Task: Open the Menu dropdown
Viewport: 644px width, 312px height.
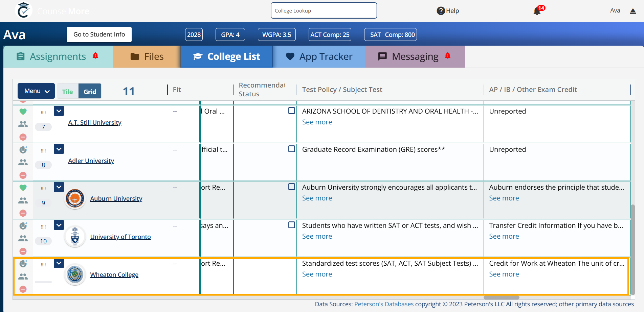Action: coord(36,91)
